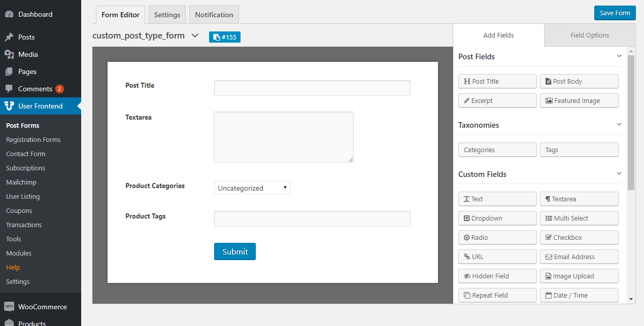The image size is (644, 326).
Task: Open the Uncategorized product categories dropdown
Action: [252, 188]
